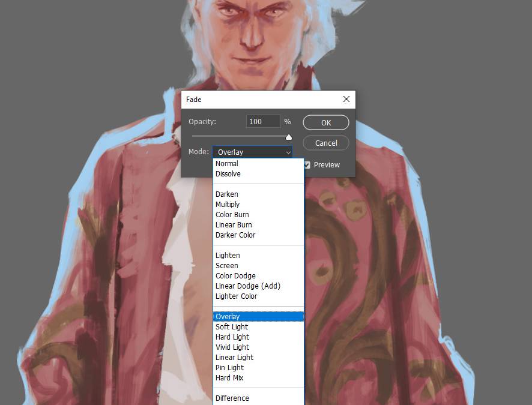Pick Color Burn blend mode

[x=258, y=215]
